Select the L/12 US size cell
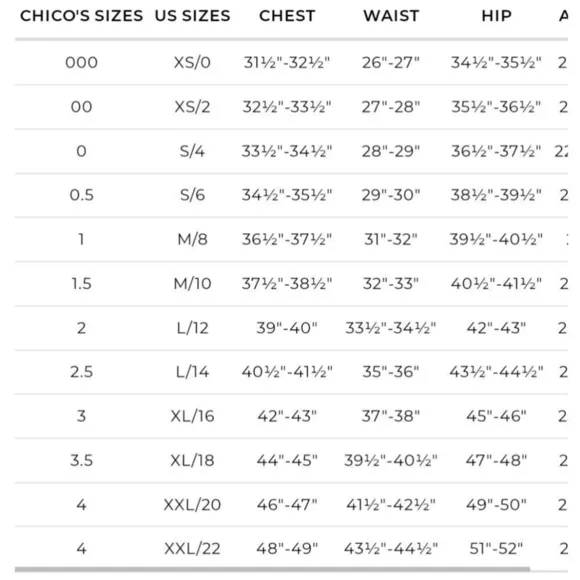Viewport: 580px width, 580px height. [x=192, y=328]
